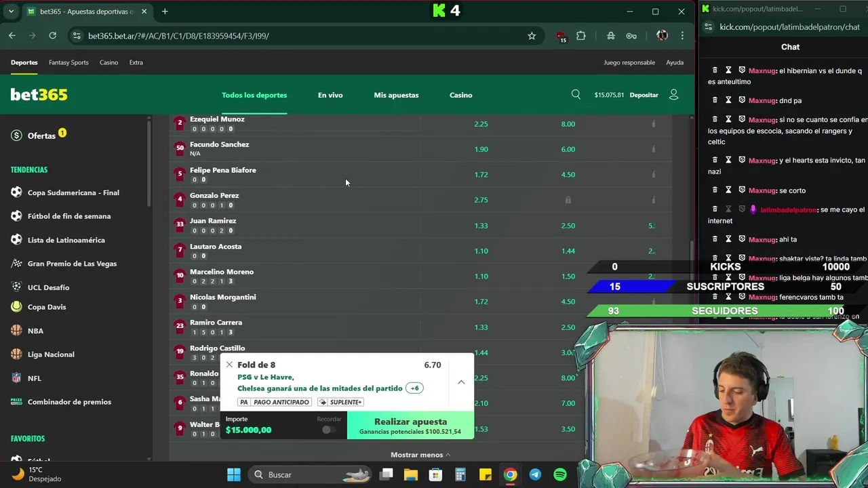Open Casino in the green header
Image resolution: width=868 pixels, height=488 pixels.
tap(461, 95)
